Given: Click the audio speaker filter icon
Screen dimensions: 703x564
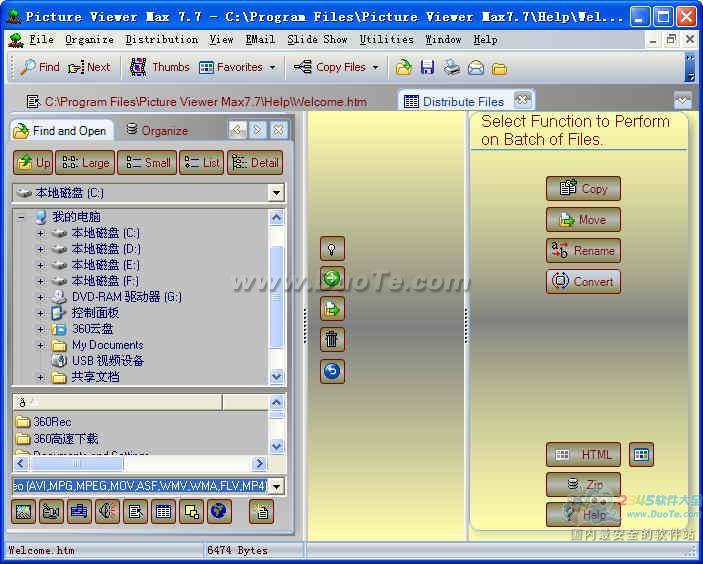Looking at the screenshot, I should pyautogui.click(x=108, y=511).
